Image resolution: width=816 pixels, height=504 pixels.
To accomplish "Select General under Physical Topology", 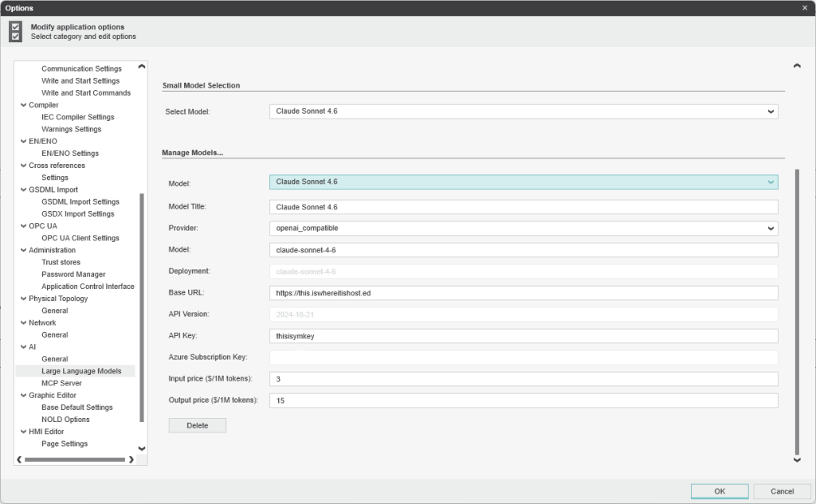I will pos(55,311).
